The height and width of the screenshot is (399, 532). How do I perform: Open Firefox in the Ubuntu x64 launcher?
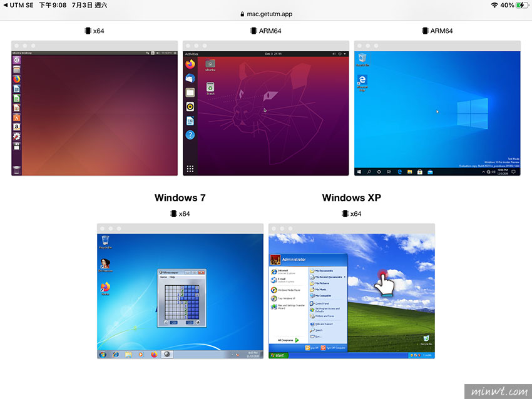click(x=17, y=79)
